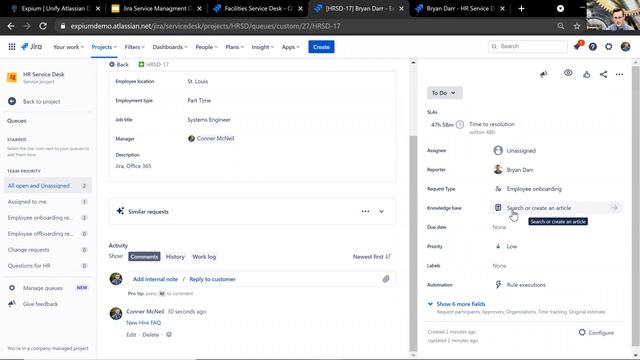Screen dimensions: 640x360
Task: Click Give feedback megaphone icon in sidebar
Action: [x=12, y=304]
